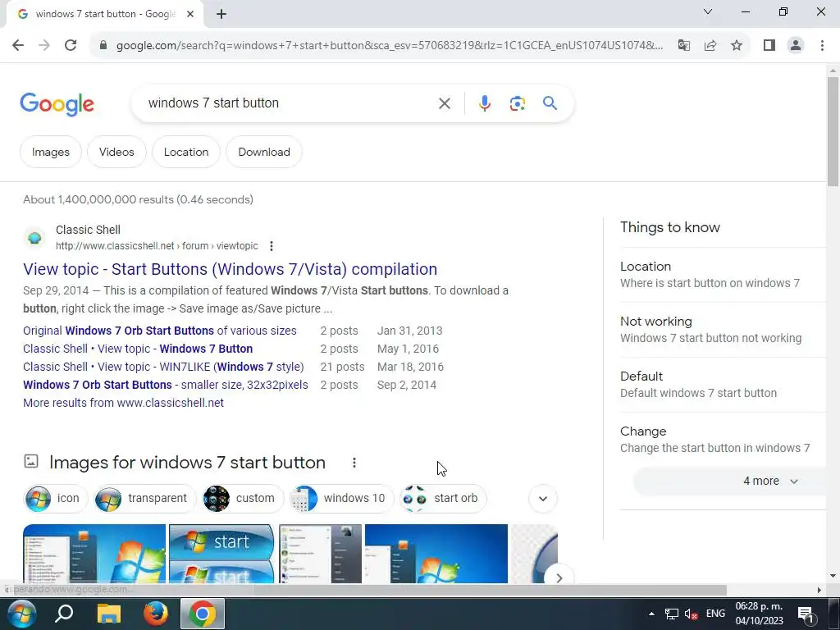
Task: Select the 'icon' image filter chip
Action: click(x=55, y=498)
